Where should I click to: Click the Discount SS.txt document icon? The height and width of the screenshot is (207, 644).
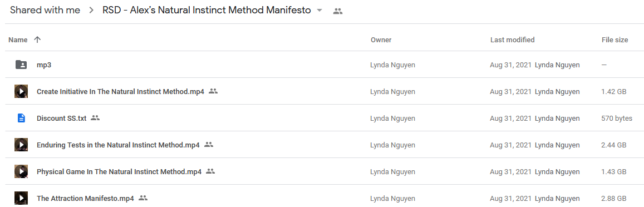[x=21, y=119]
